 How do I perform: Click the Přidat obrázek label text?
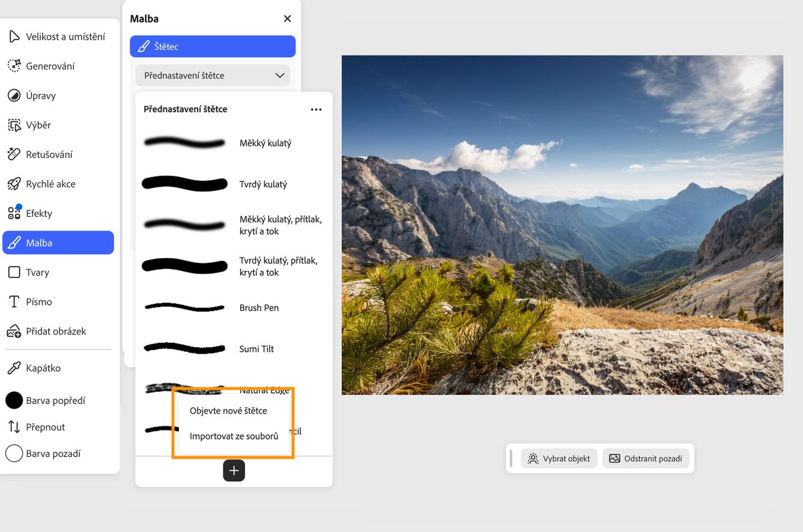56,331
